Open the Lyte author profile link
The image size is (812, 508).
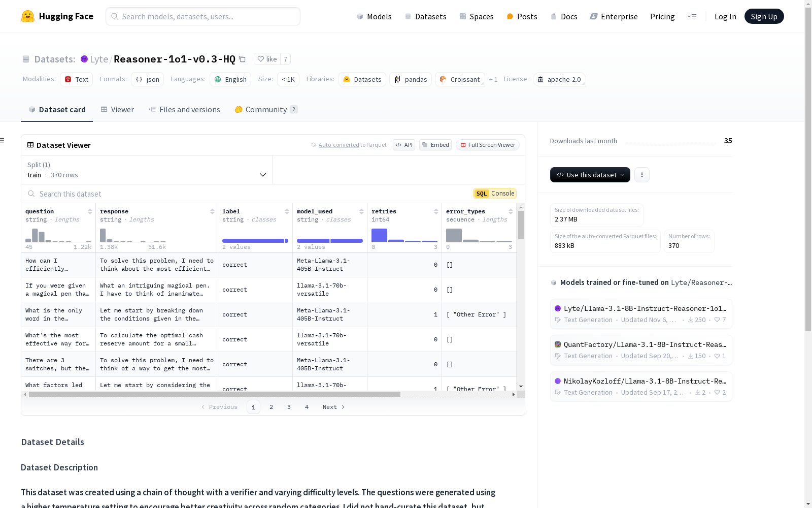pyautogui.click(x=99, y=59)
